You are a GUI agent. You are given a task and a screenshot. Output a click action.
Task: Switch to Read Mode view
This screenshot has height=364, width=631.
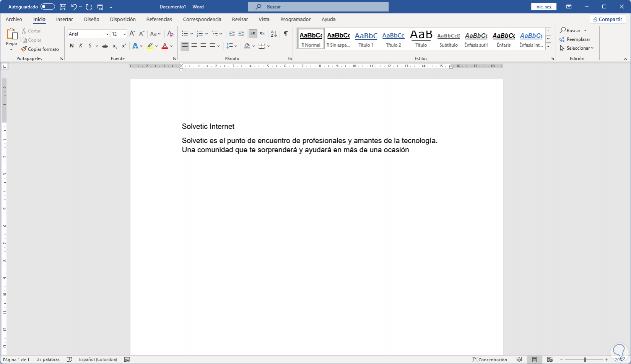[x=519, y=359]
